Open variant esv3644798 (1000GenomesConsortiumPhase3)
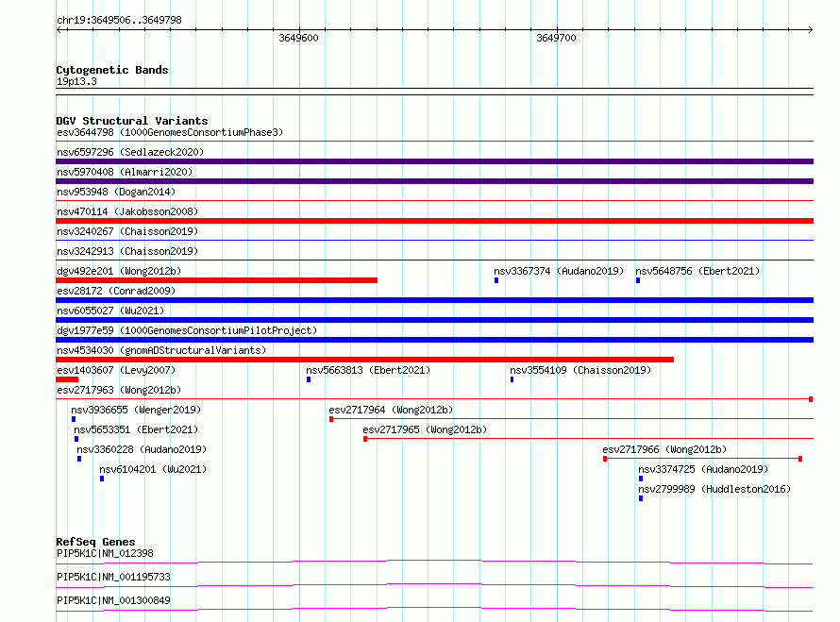 point(170,132)
